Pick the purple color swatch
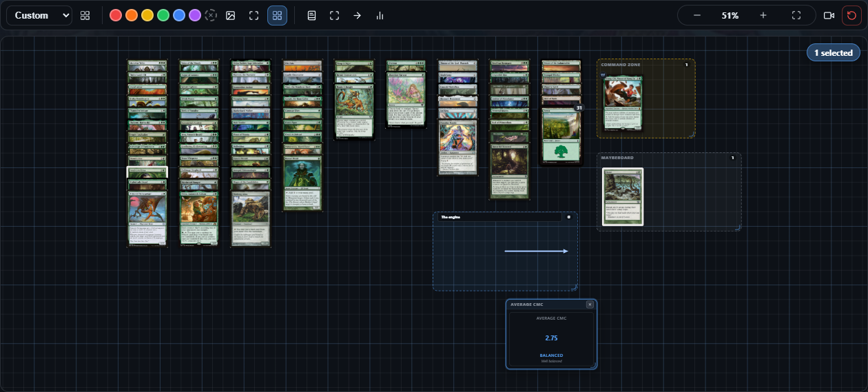This screenshot has height=392, width=868. [x=195, y=15]
